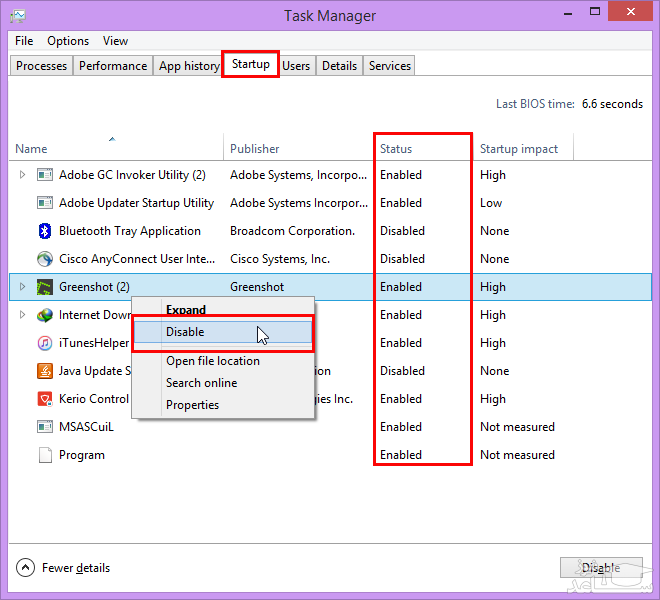The width and height of the screenshot is (660, 600).
Task: Switch to the Performance tab
Action: click(x=113, y=66)
